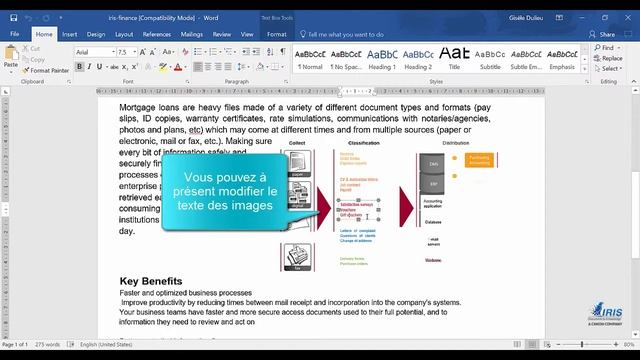Apply the Heading 2 style
Screen dimensions: 640x360
click(418, 59)
